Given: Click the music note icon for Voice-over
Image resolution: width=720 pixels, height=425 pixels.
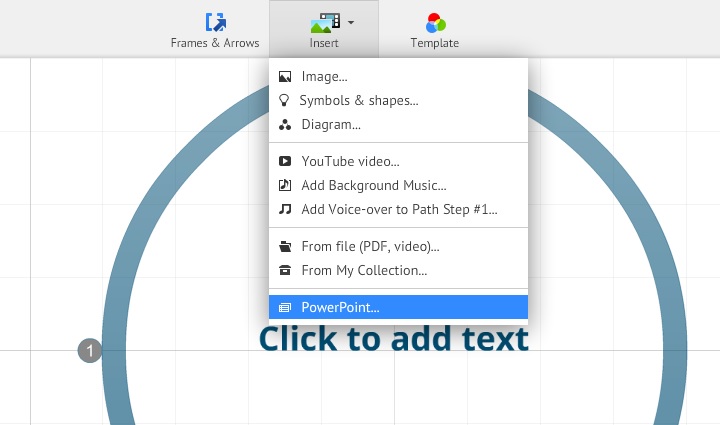Looking at the screenshot, I should (x=285, y=210).
